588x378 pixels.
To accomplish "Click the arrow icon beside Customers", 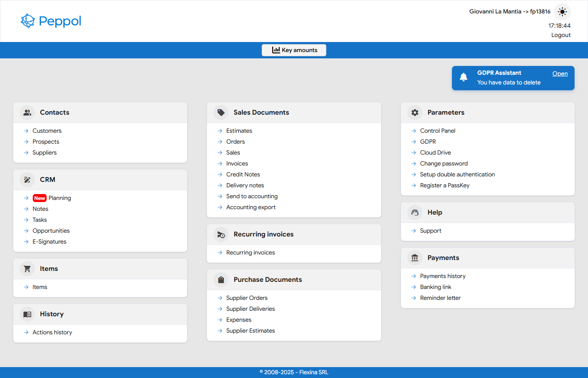I will tap(26, 131).
